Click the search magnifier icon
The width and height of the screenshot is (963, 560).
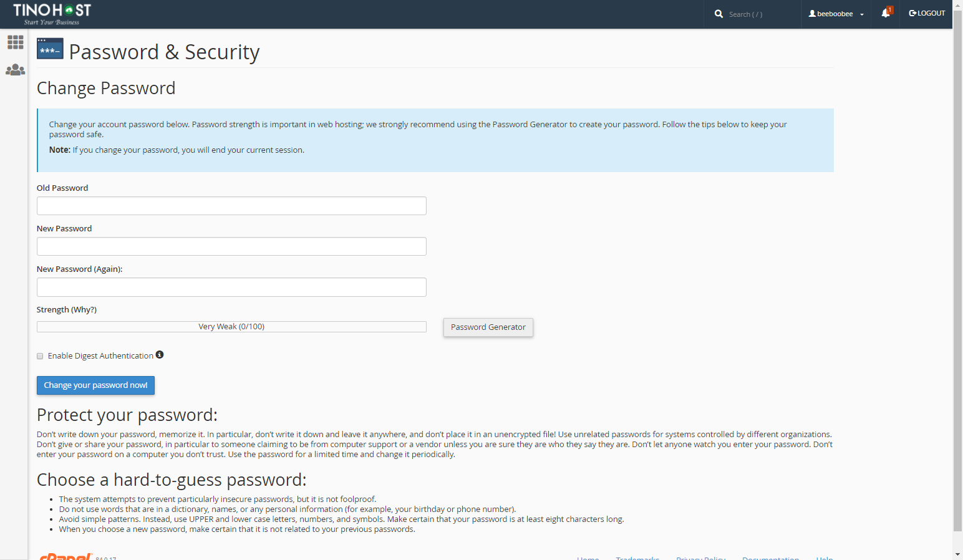pyautogui.click(x=719, y=14)
